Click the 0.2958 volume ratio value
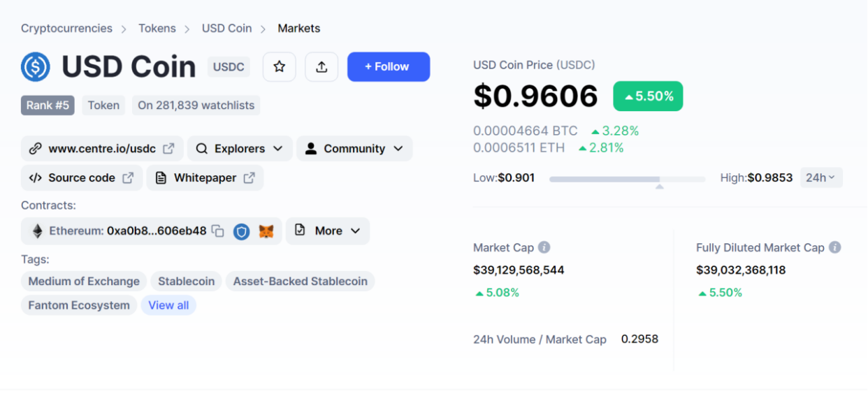The image size is (868, 401). click(x=639, y=339)
